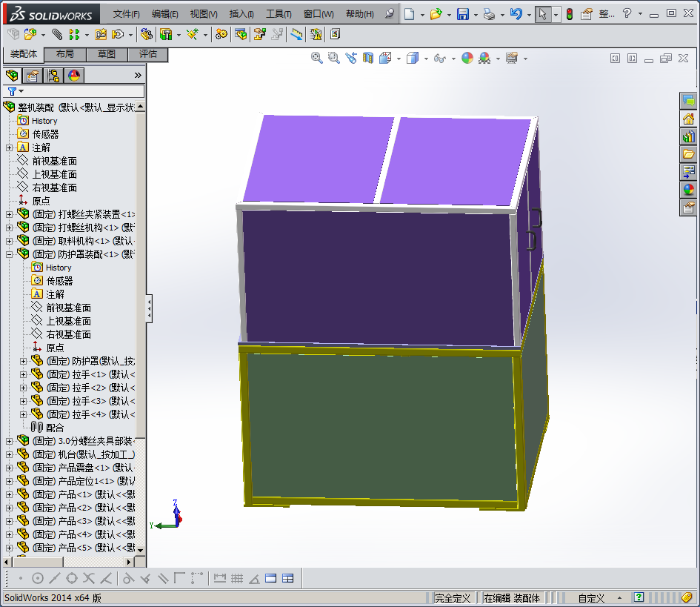Viewport: 700px width, 607px height.
Task: Open the FeatureManager design tree tab
Action: [x=12, y=76]
